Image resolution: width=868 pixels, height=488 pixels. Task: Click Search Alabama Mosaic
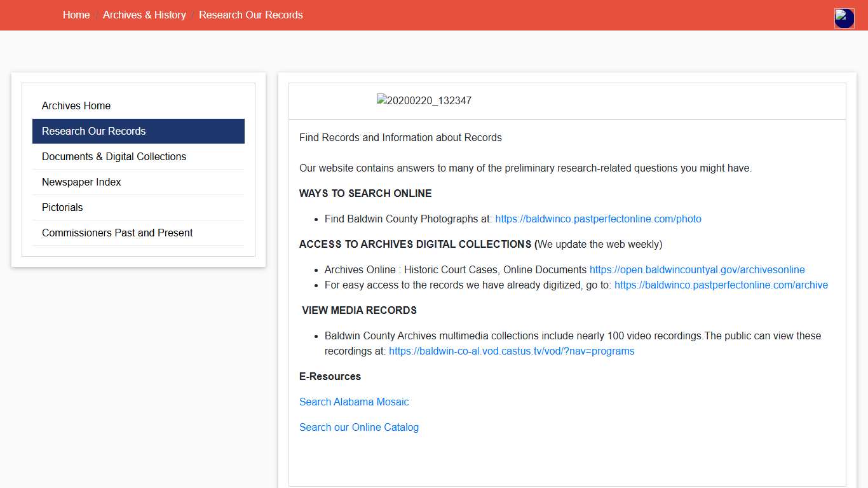(354, 402)
